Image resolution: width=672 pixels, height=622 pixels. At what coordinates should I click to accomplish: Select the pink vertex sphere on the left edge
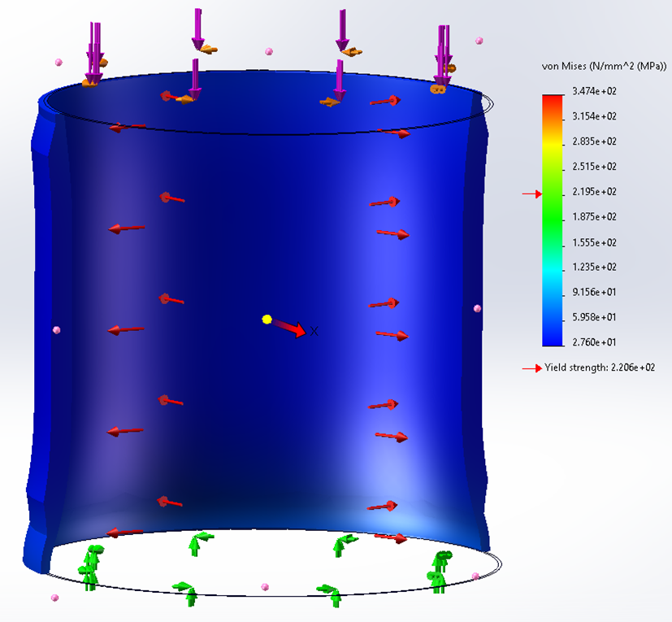coord(55,328)
